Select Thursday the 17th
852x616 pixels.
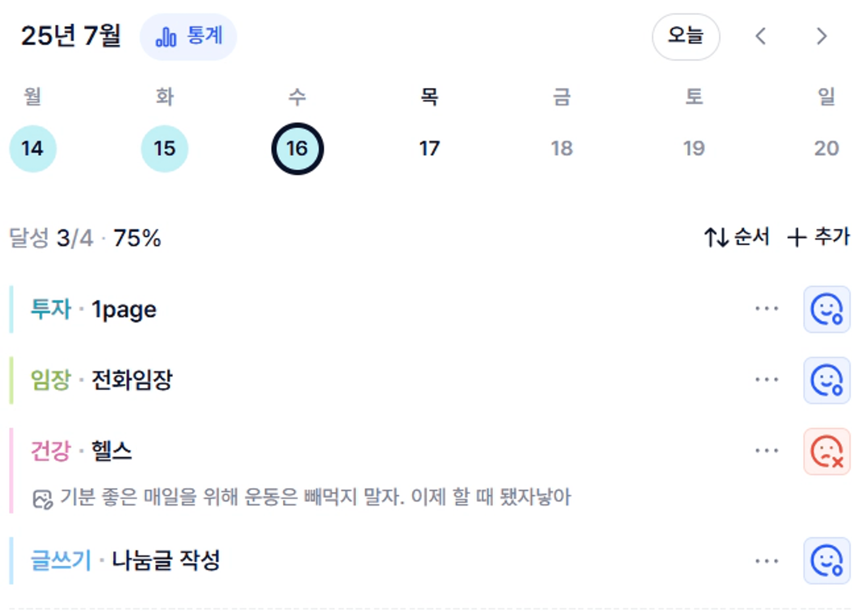[x=429, y=149]
